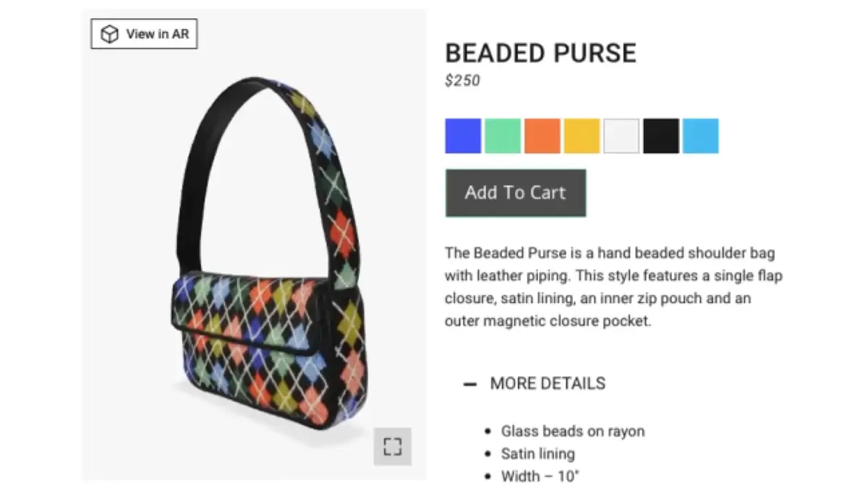Viewport: 868px width, 488px height.
Task: Click the "Width – 10"" detail line
Action: tap(540, 476)
